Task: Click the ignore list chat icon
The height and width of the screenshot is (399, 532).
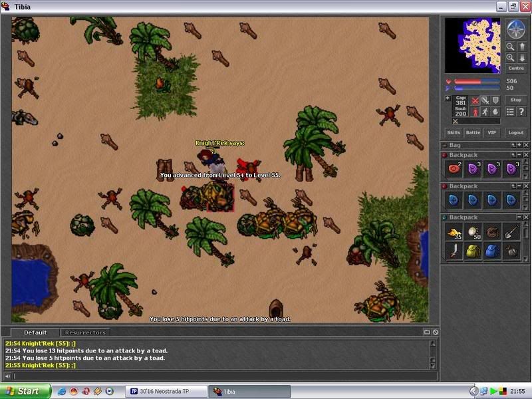Action: pyautogui.click(x=436, y=332)
